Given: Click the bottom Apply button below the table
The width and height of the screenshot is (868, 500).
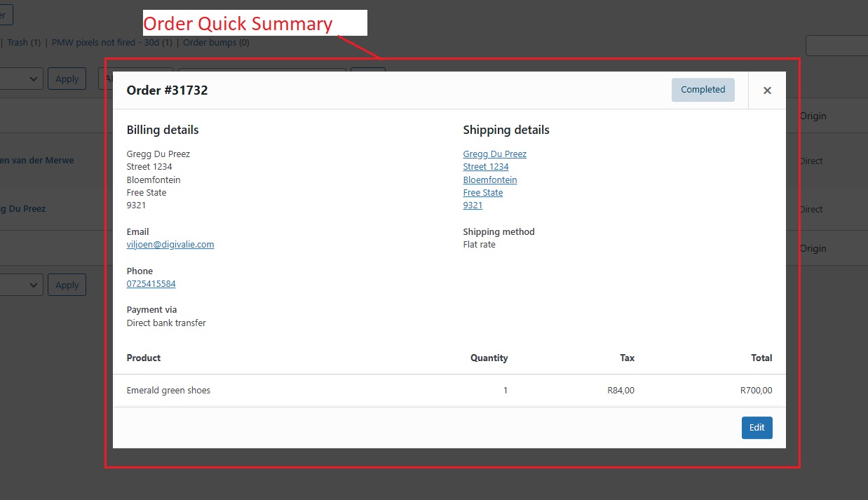Looking at the screenshot, I should tap(67, 285).
